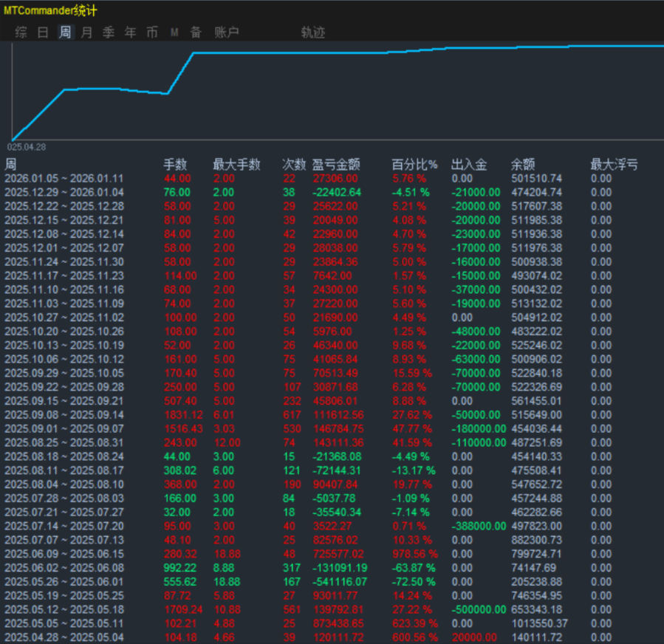This screenshot has height=644, width=664.
Task: Select the 日 daily statistics tab
Action: [43, 32]
